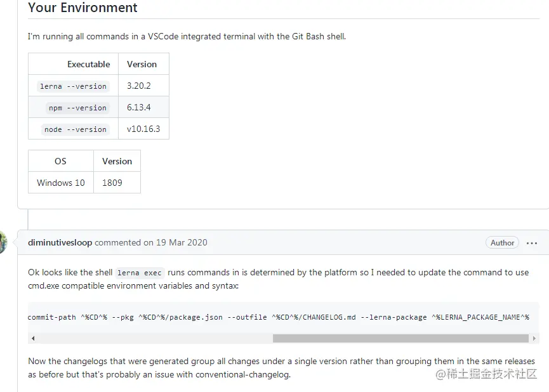Click the v10.16.3 version value
The image size is (549, 392).
(x=143, y=129)
